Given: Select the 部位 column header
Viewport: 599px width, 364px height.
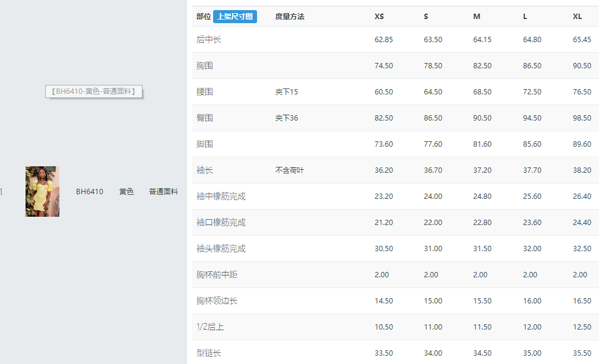Looking at the screenshot, I should point(204,17).
